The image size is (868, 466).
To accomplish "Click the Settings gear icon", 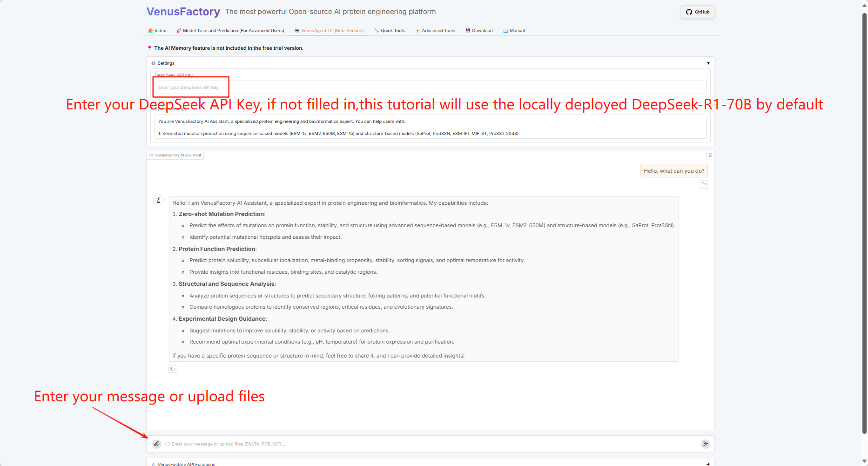I will 153,63.
